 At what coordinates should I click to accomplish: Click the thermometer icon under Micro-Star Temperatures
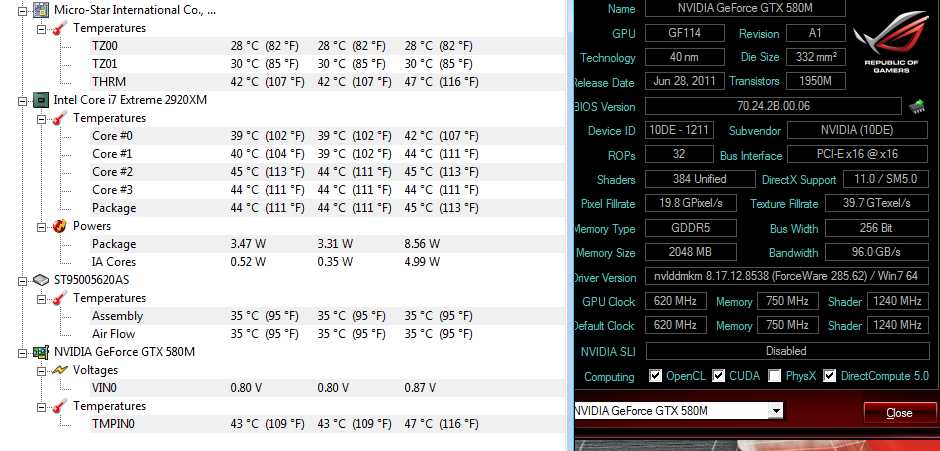59,28
